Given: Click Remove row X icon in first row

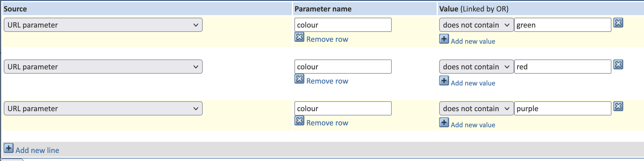Looking at the screenshot, I should coord(299,37).
